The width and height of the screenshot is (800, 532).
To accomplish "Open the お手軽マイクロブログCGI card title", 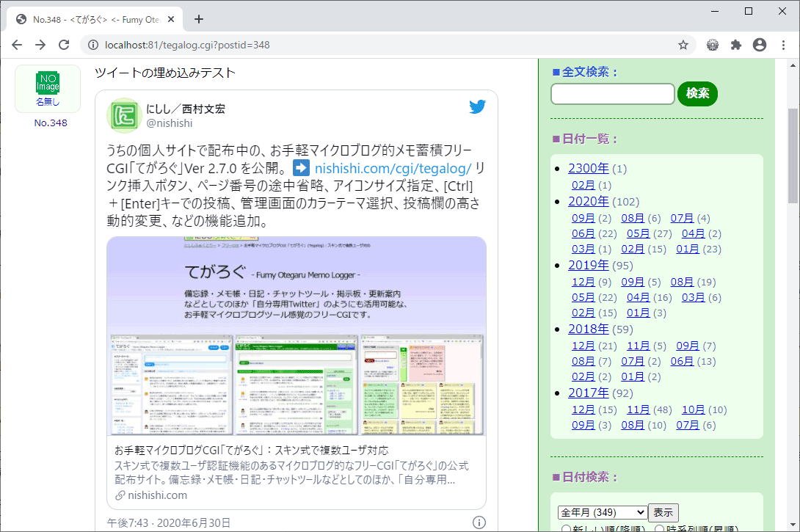I will pyautogui.click(x=252, y=451).
